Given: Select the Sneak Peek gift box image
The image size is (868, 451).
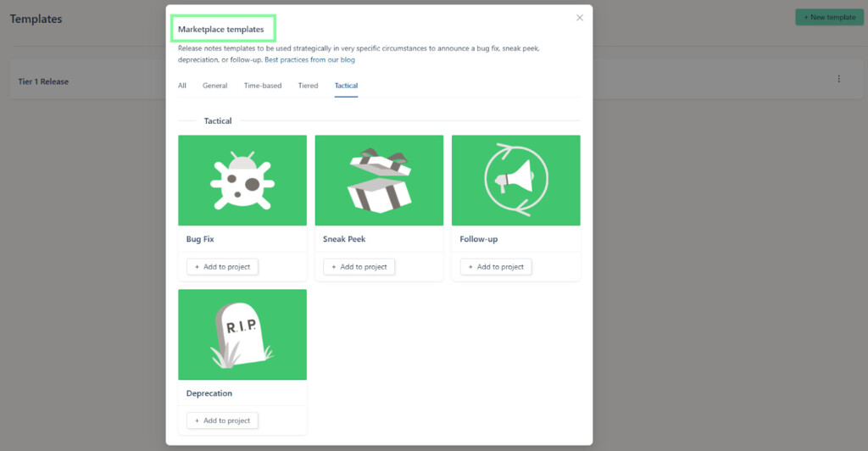Looking at the screenshot, I should point(379,181).
